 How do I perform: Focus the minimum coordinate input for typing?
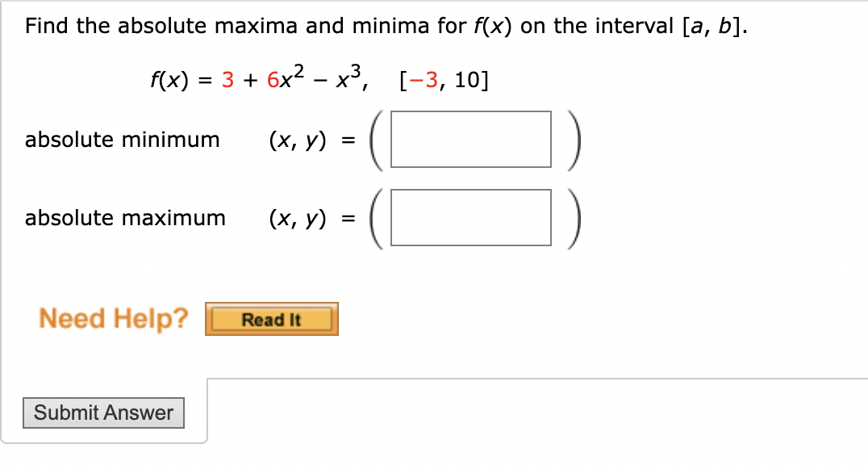tap(469, 140)
